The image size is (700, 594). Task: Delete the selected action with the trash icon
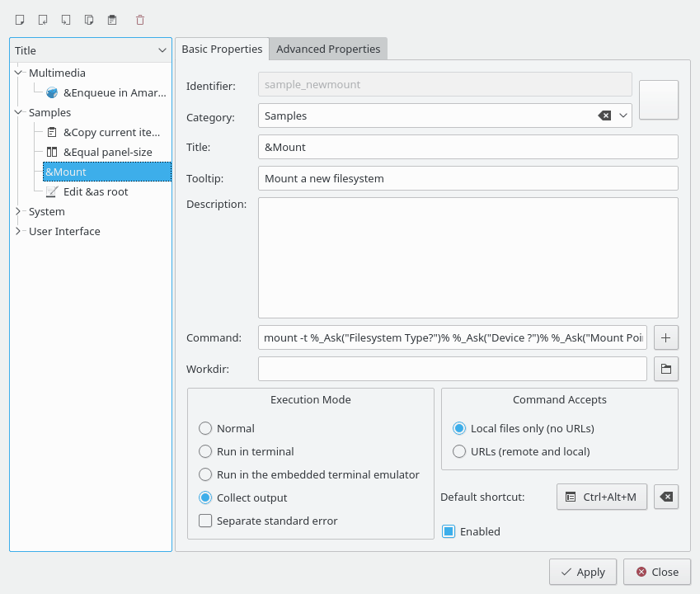click(x=140, y=19)
